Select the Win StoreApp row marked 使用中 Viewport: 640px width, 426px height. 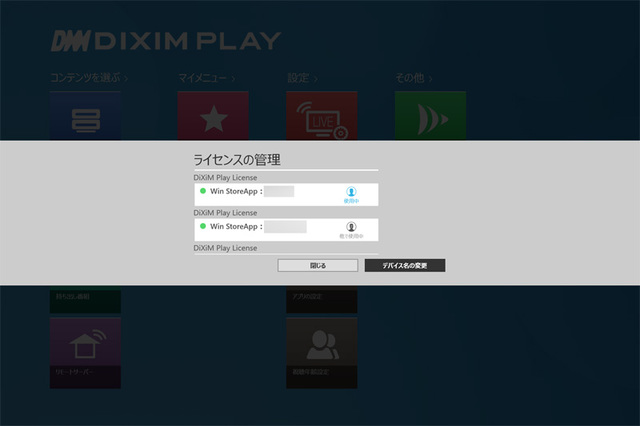(x=286, y=195)
